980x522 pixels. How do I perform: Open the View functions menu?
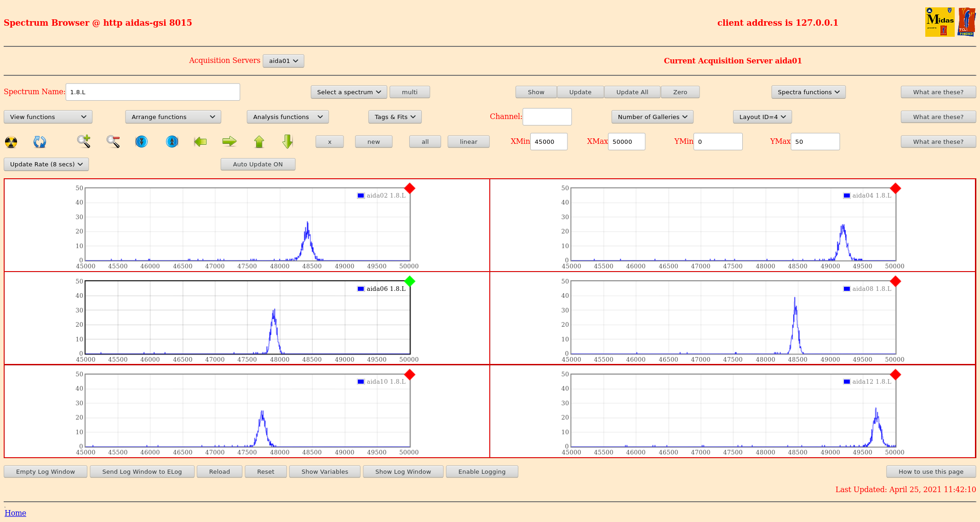(x=48, y=117)
